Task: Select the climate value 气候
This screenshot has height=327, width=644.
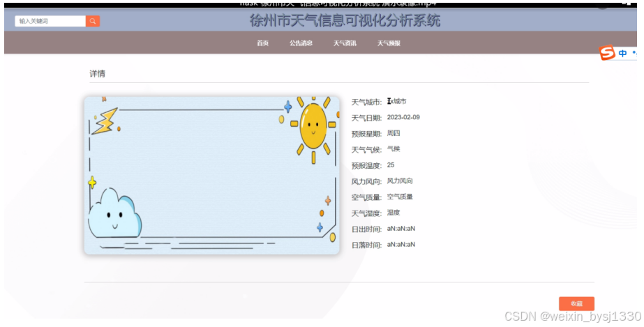Action: [394, 149]
